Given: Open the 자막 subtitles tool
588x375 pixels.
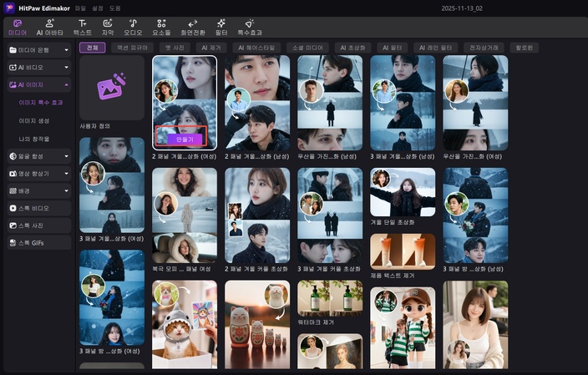Looking at the screenshot, I should point(109,26).
